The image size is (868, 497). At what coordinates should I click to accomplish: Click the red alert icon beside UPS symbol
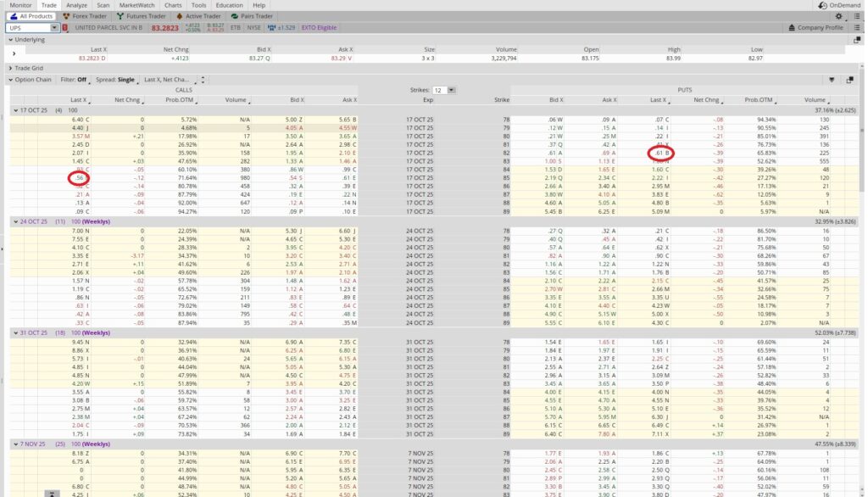65,27
